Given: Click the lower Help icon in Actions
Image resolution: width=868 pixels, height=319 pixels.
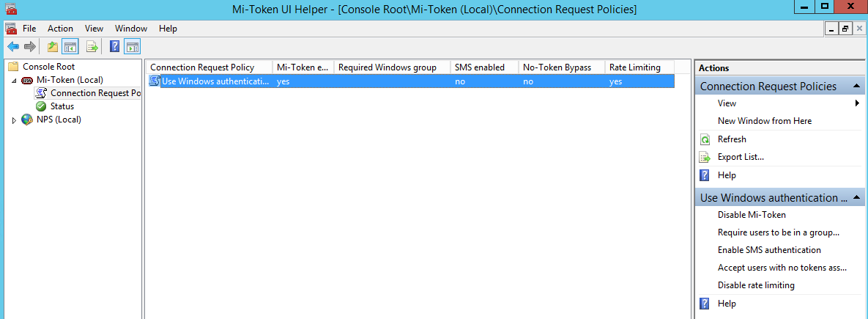Looking at the screenshot, I should click(x=705, y=304).
